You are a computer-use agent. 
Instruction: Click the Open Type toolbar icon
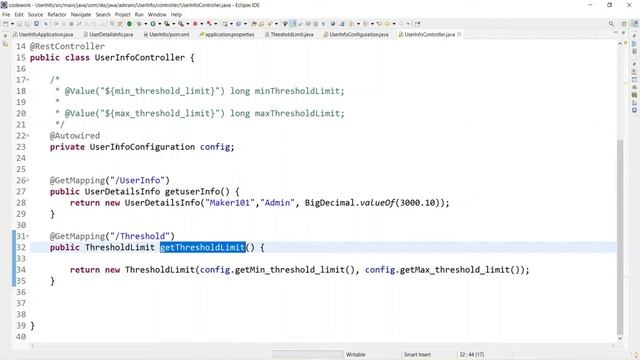coord(254,24)
